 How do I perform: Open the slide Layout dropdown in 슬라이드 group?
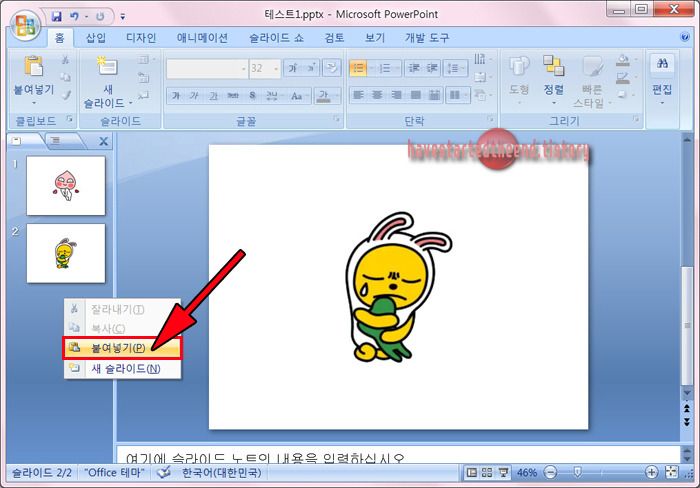tap(146, 59)
